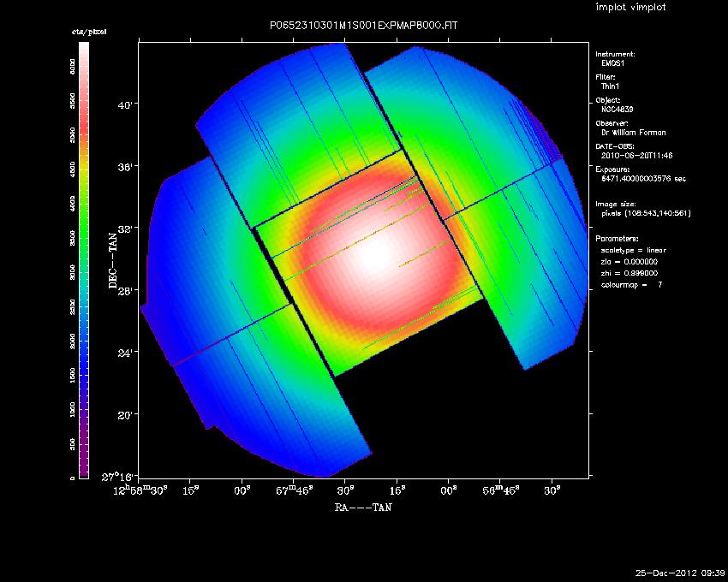Click the 36' declination tick label
This screenshot has width=728, height=582.
(125, 167)
